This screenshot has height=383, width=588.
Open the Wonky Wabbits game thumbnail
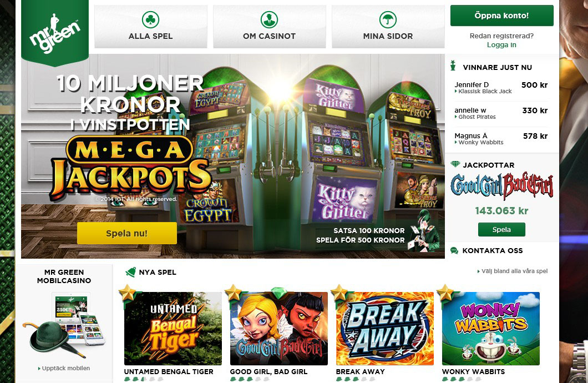[491, 329]
